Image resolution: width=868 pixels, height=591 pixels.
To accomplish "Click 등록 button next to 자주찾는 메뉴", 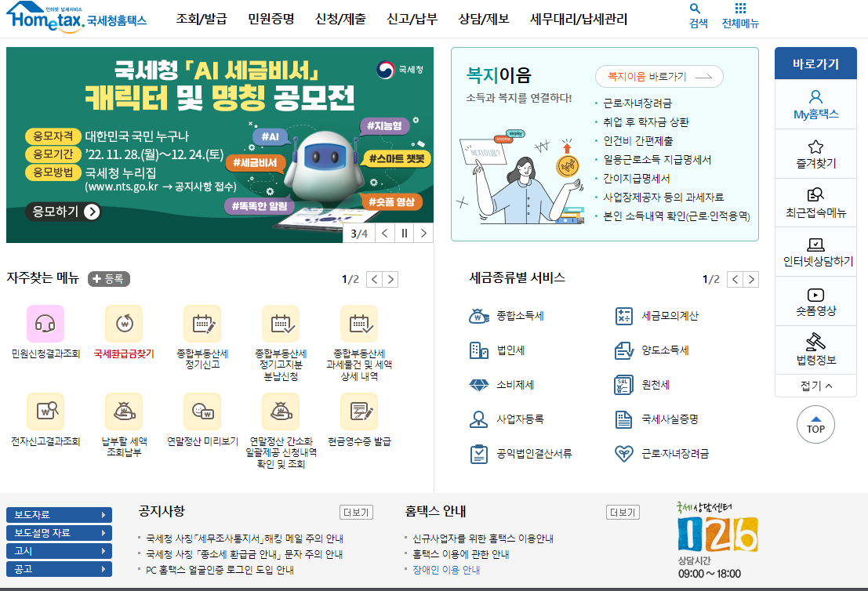I will coord(108,279).
